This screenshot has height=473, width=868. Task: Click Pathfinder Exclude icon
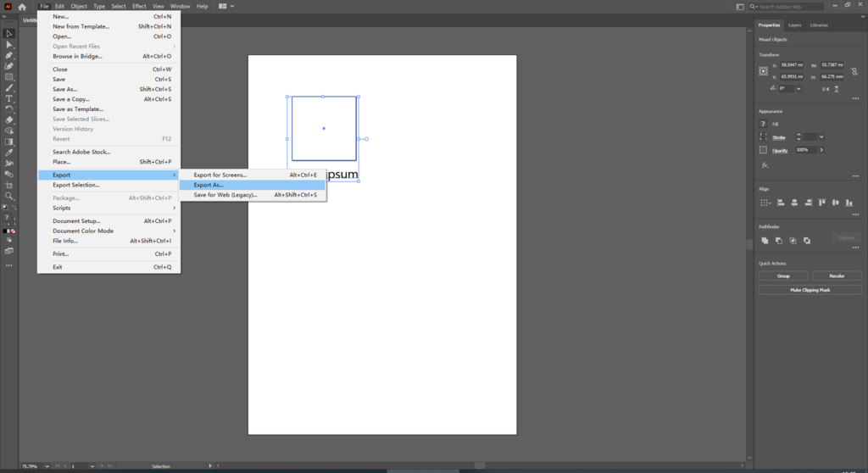click(807, 241)
